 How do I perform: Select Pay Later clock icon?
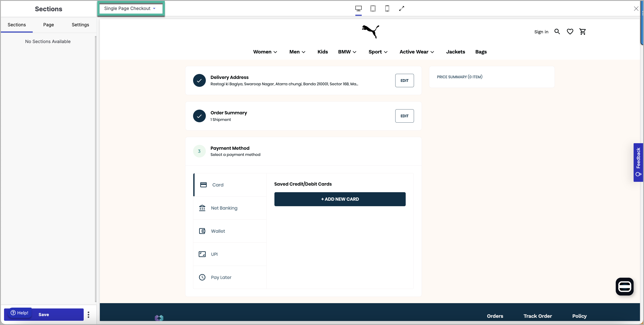click(x=202, y=277)
